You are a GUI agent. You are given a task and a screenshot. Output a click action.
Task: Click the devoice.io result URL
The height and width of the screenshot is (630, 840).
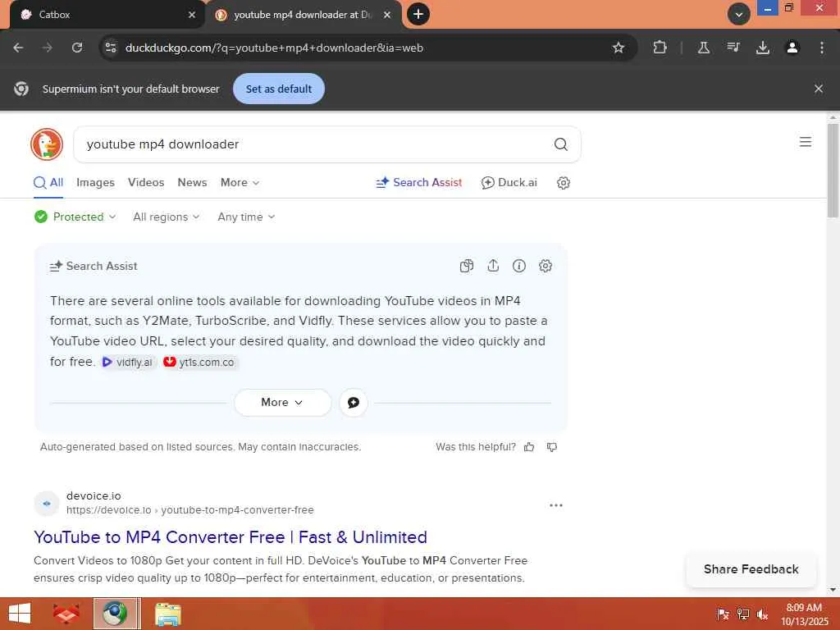tap(190, 510)
